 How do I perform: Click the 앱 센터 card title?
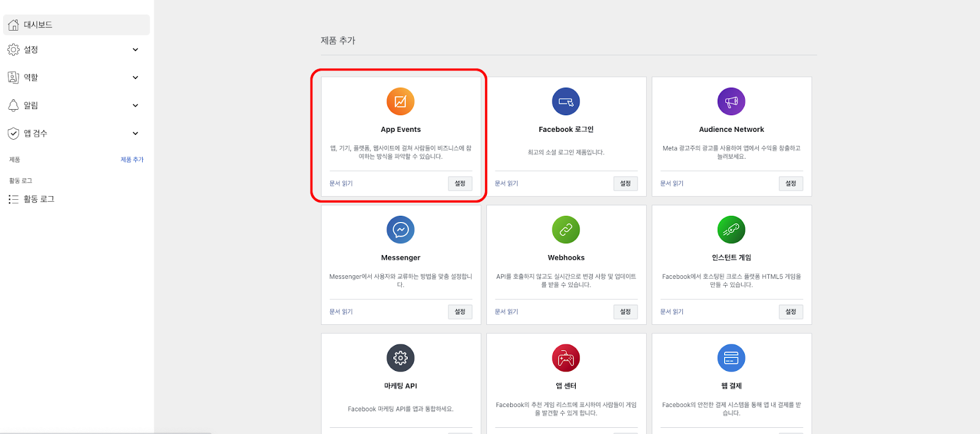click(x=566, y=386)
